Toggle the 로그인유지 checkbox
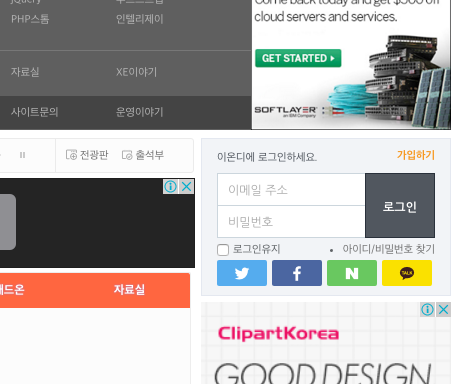 (x=223, y=250)
